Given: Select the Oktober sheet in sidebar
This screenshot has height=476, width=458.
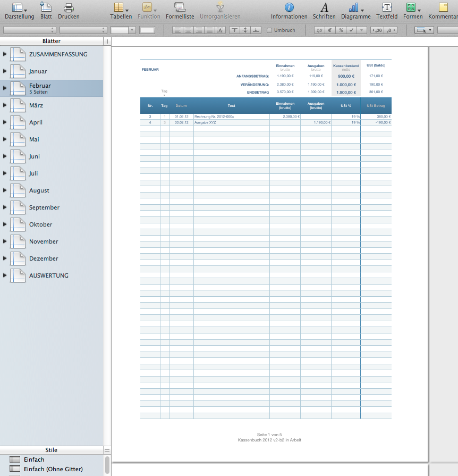Looking at the screenshot, I should coord(40,224).
